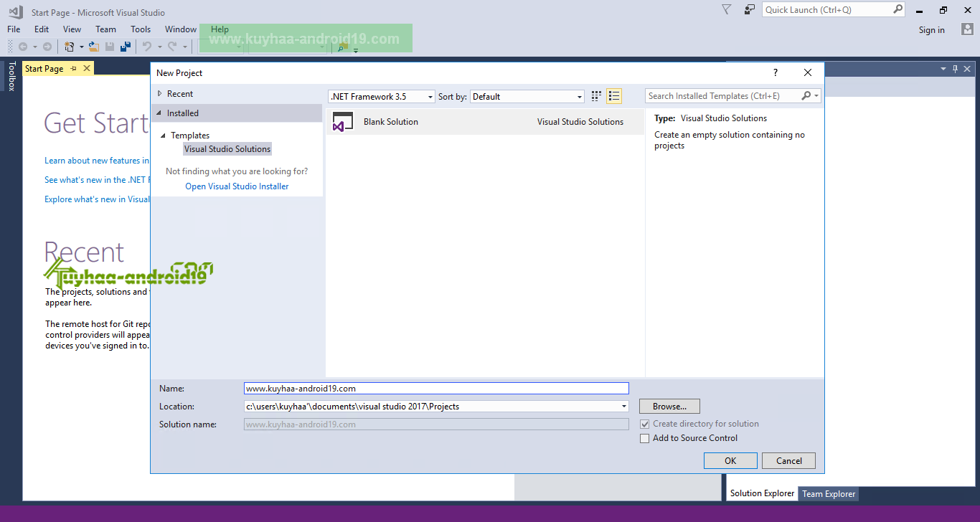Viewport: 980px width, 522px height.
Task: Open the notifications filter flag icon
Action: coord(726,9)
